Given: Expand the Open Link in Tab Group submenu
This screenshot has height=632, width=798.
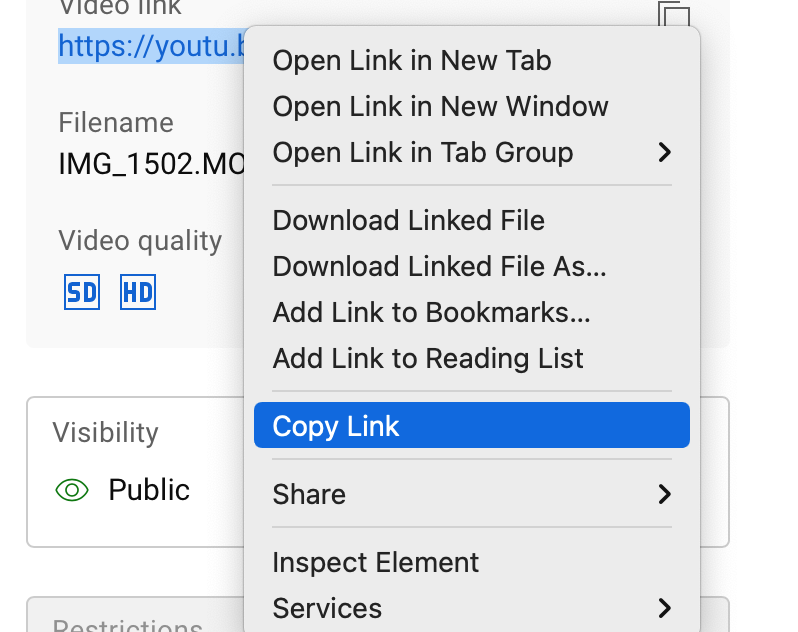Looking at the screenshot, I should 663,153.
